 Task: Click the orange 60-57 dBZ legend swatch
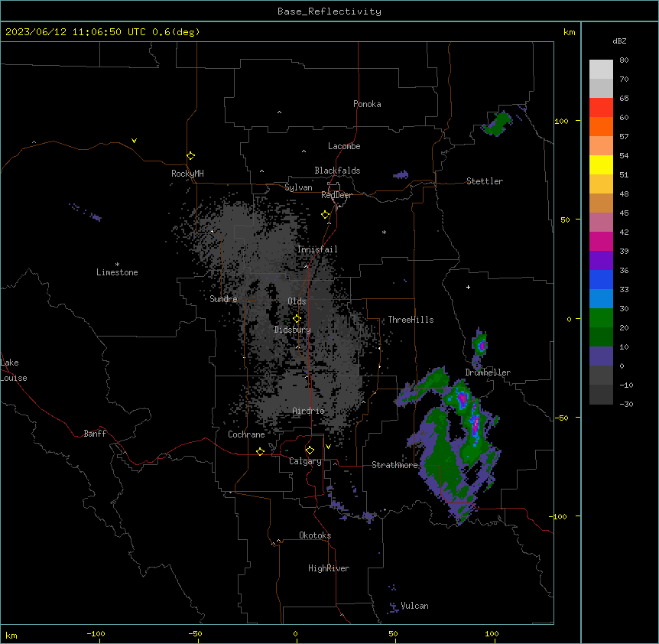tap(601, 126)
